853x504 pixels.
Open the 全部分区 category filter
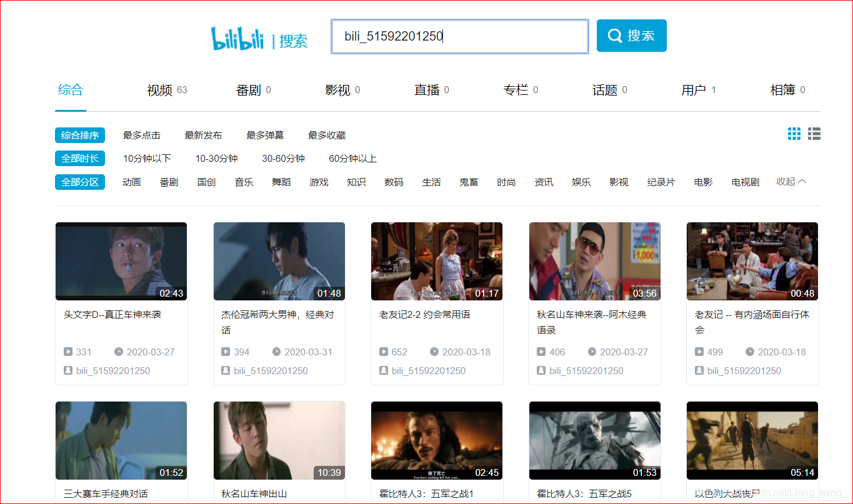click(79, 182)
